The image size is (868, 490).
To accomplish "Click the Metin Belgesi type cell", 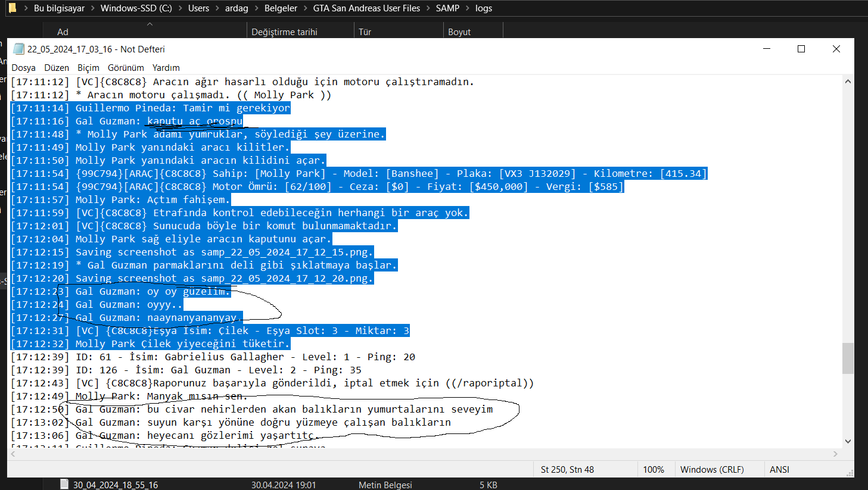I will [385, 485].
